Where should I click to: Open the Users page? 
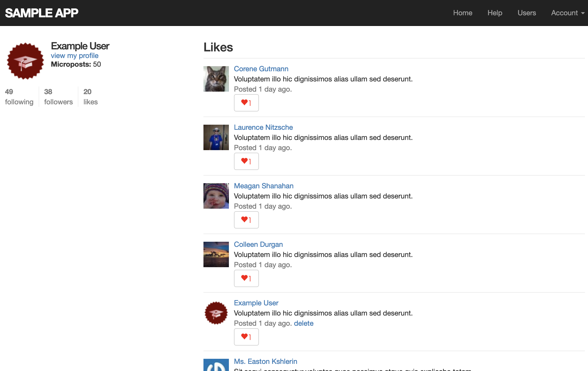pos(526,13)
